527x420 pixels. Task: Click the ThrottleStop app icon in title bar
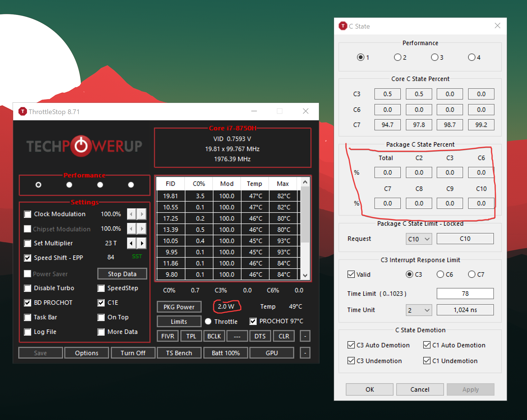tap(22, 112)
